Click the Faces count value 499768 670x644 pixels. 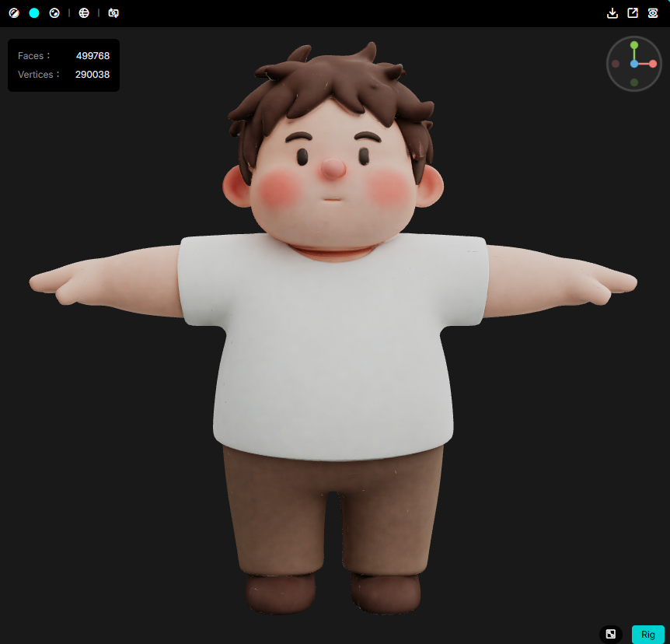[92, 56]
